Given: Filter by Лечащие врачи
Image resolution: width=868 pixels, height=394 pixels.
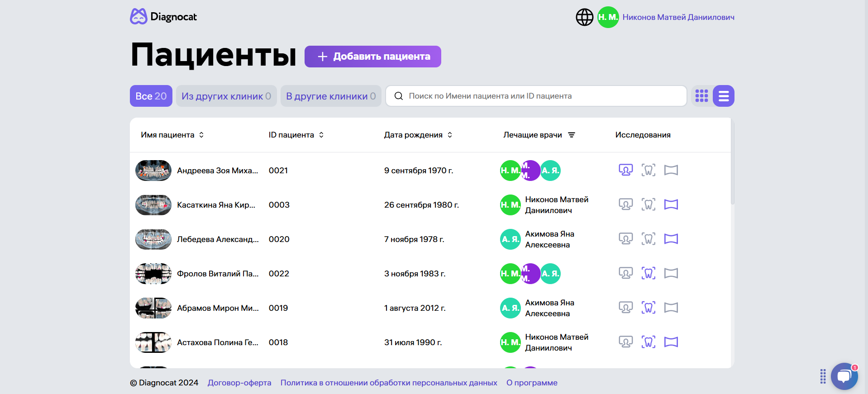Looking at the screenshot, I should (x=572, y=135).
